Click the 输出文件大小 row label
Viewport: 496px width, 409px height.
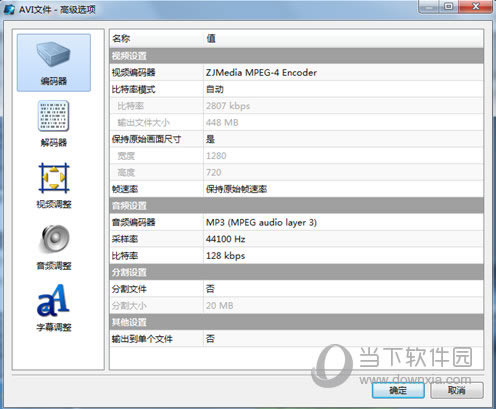click(x=144, y=122)
